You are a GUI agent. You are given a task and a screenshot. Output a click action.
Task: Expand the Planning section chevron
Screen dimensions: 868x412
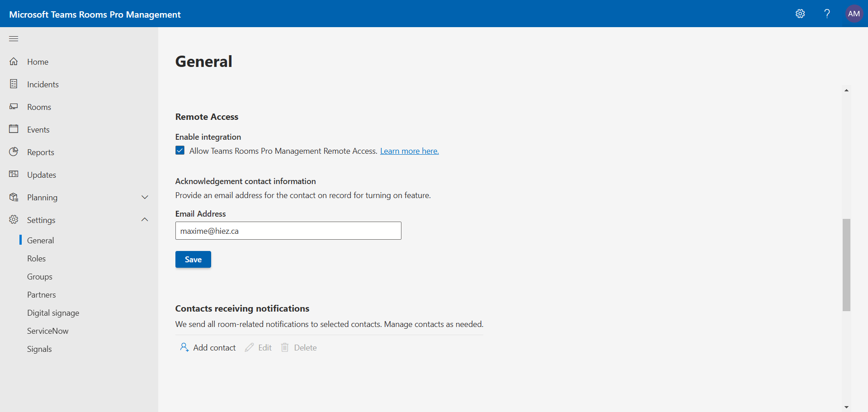click(145, 197)
